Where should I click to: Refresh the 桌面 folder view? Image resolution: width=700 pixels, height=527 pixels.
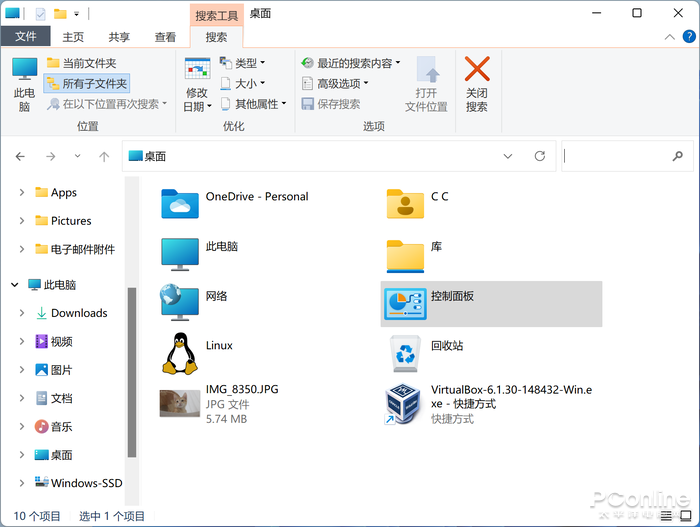(x=540, y=156)
